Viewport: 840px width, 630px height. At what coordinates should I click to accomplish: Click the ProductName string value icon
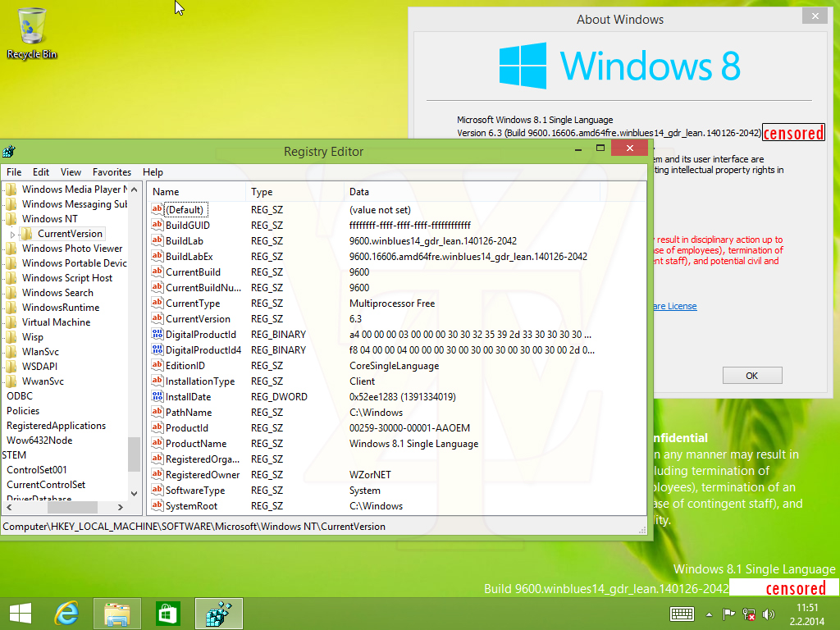coord(157,443)
